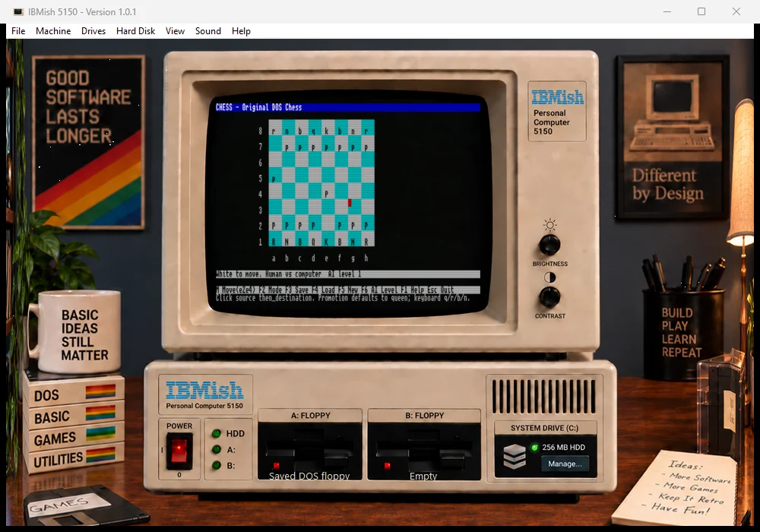Viewport: 760px width, 532px height.
Task: Click the "White to move" status line
Action: coord(348,274)
